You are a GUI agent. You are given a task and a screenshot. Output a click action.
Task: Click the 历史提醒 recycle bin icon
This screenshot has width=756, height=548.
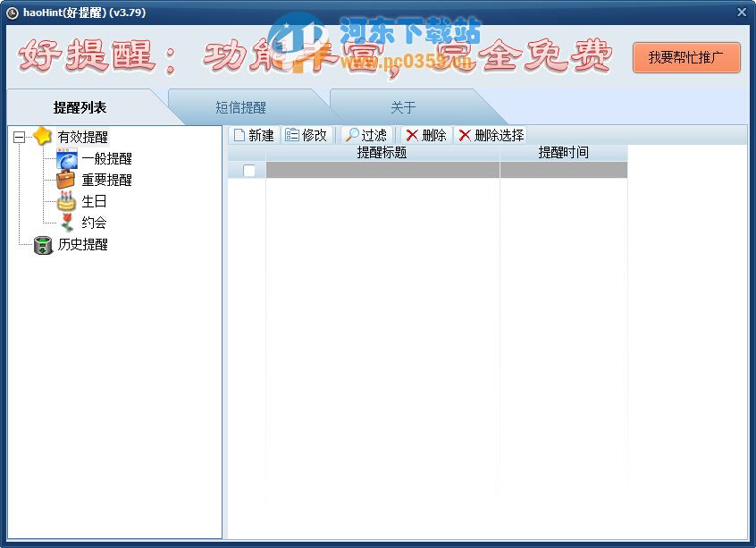(42, 245)
